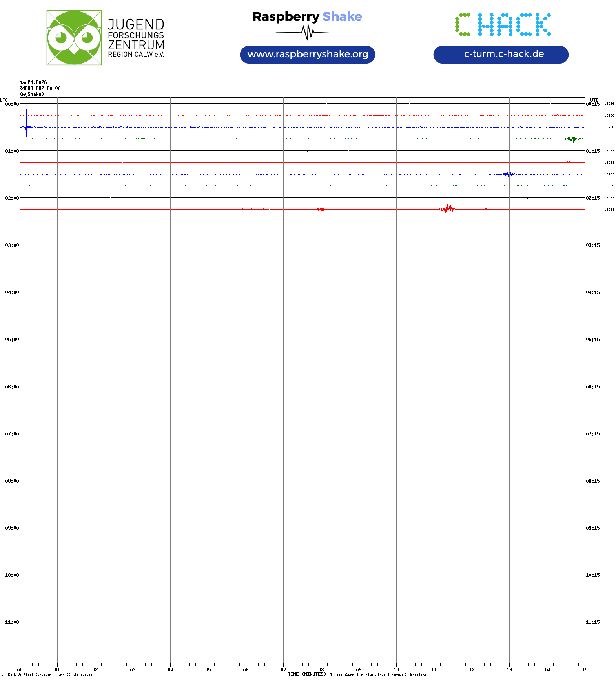616x680 pixels.
Task: Click the small red burst near minute 08
Action: 322,209
